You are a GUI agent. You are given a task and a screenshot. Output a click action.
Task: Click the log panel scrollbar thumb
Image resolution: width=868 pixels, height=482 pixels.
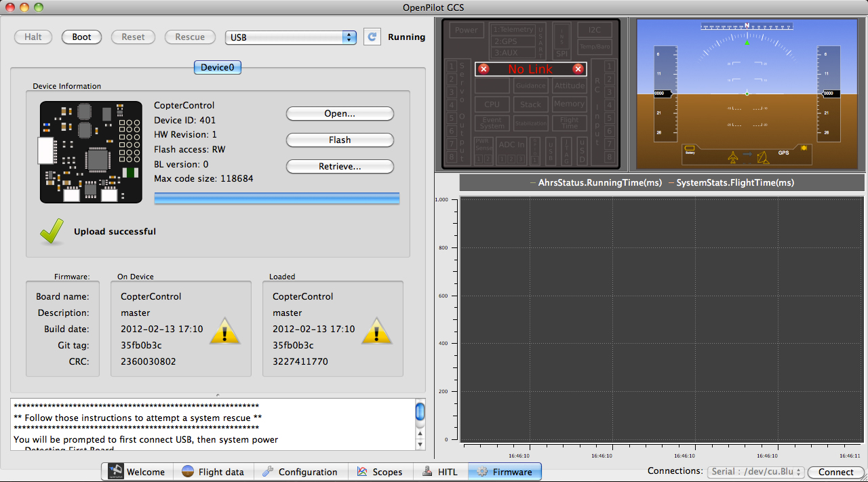(420, 411)
